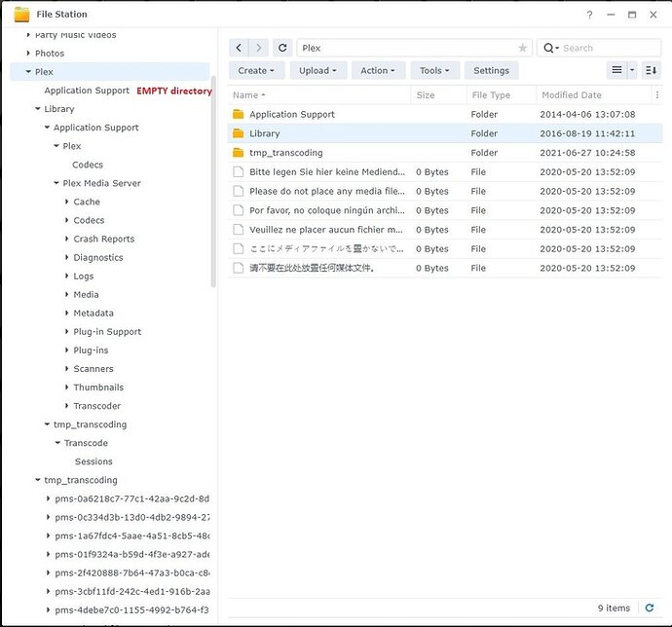Viewport: 672px width, 627px height.
Task: Expand Metadata folder in tree
Action: 66,313
